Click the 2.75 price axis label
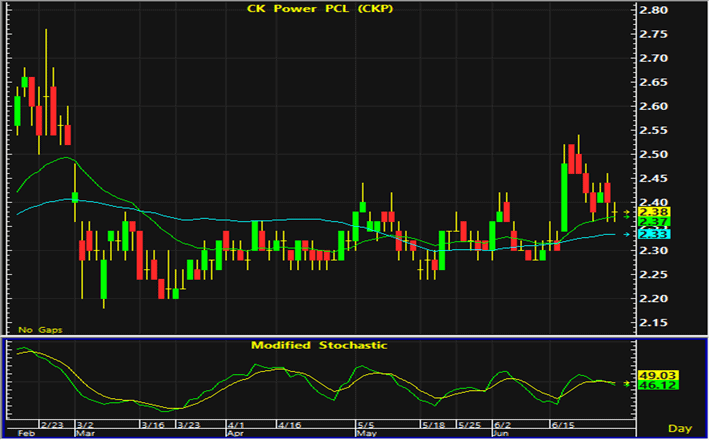The height and width of the screenshot is (440, 710). [x=653, y=34]
